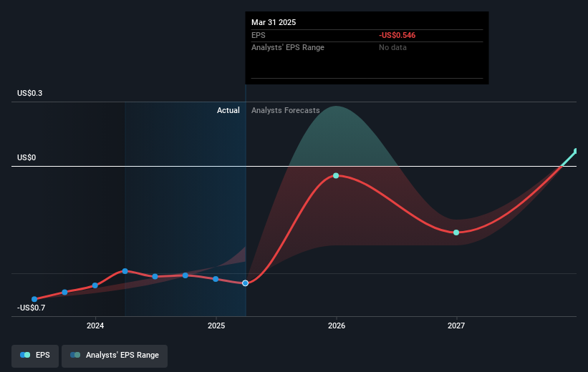Click the "Analysts' EPS Range" tooltip row label
Screen dimensions: 588x372
[x=288, y=48]
